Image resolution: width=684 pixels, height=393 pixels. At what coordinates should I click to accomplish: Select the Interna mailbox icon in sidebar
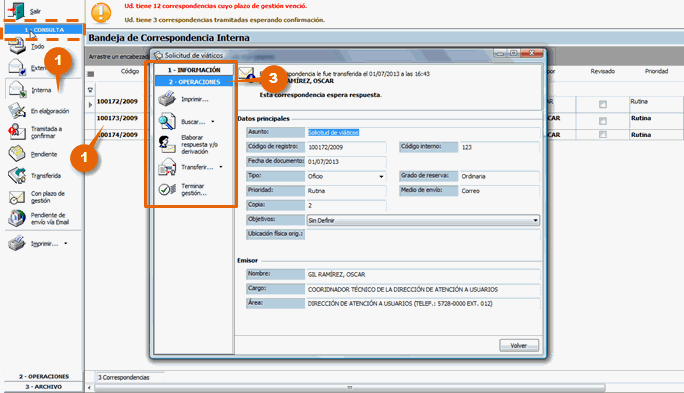pyautogui.click(x=17, y=89)
